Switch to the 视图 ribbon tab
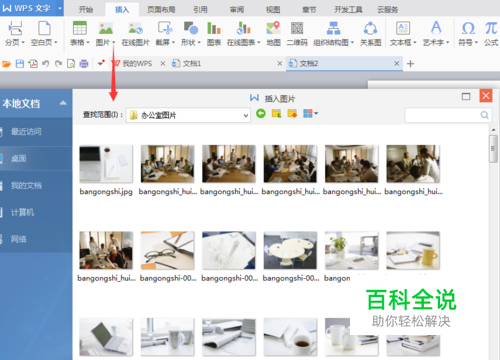This screenshot has width=500, height=360. point(273,9)
